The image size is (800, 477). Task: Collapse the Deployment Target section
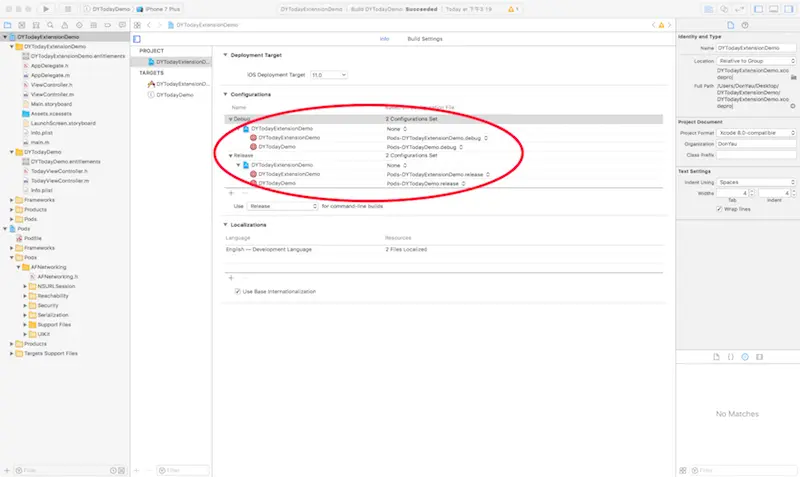[x=225, y=55]
